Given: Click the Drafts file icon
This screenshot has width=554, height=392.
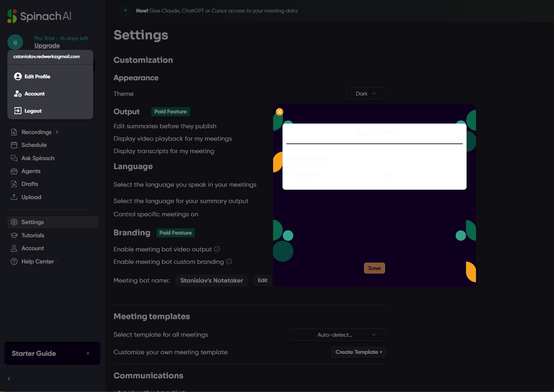Looking at the screenshot, I should coord(14,184).
